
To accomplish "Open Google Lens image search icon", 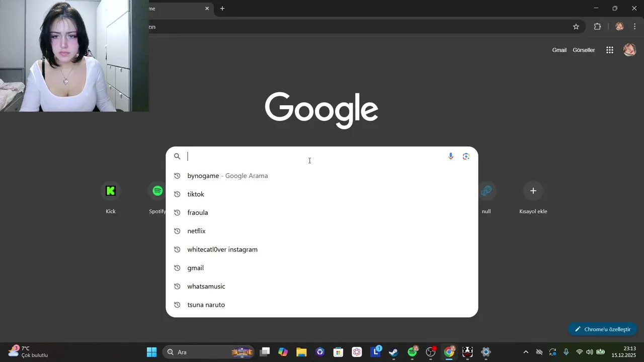I will click(x=466, y=156).
